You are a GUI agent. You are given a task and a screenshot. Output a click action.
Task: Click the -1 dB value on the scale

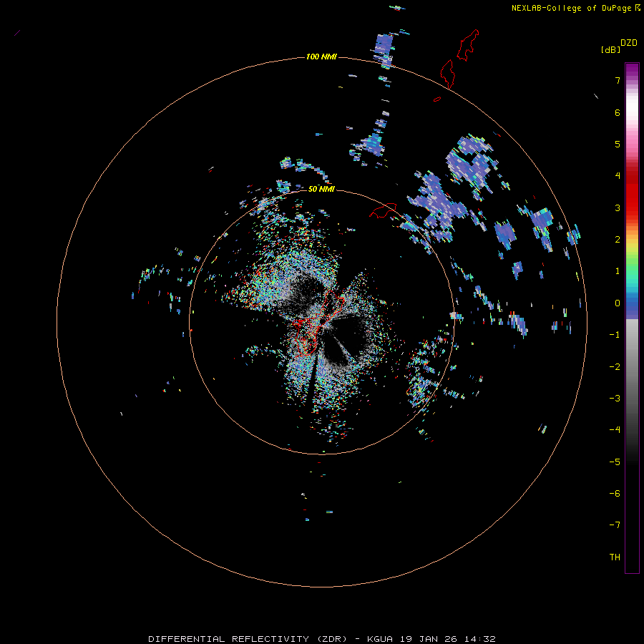(x=615, y=335)
